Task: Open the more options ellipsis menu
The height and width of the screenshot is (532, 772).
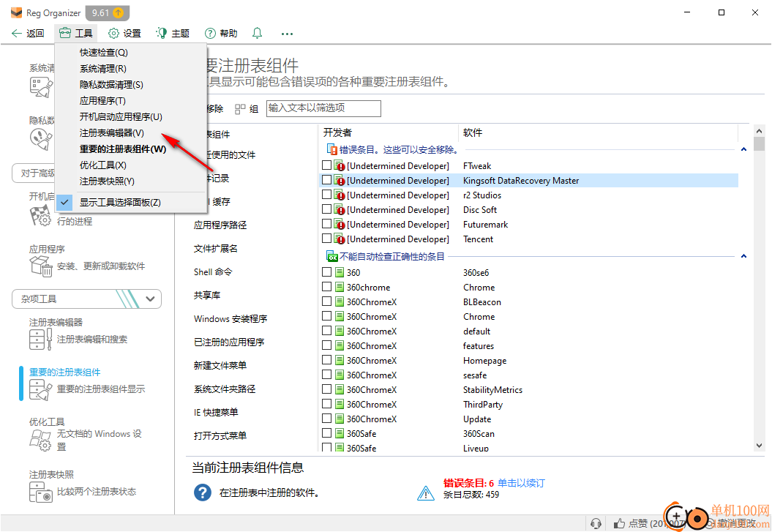Action: (287, 34)
